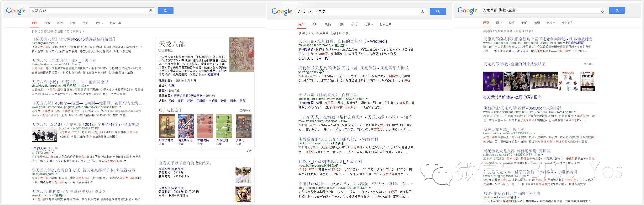644x205 pixels.
Task: Expand the 更多 menu on the middle 阿修罗 page
Action: click(x=369, y=25)
